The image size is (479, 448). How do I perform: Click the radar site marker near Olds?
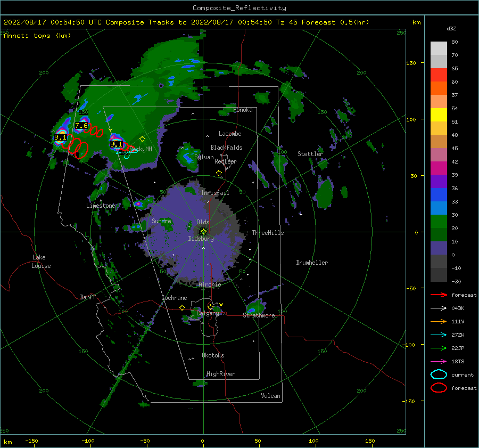203,232
